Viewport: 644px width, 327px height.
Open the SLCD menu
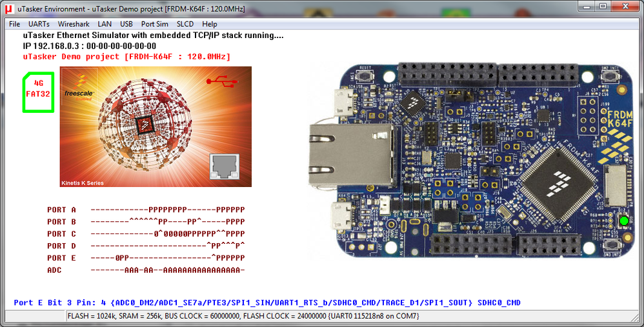pyautogui.click(x=185, y=24)
